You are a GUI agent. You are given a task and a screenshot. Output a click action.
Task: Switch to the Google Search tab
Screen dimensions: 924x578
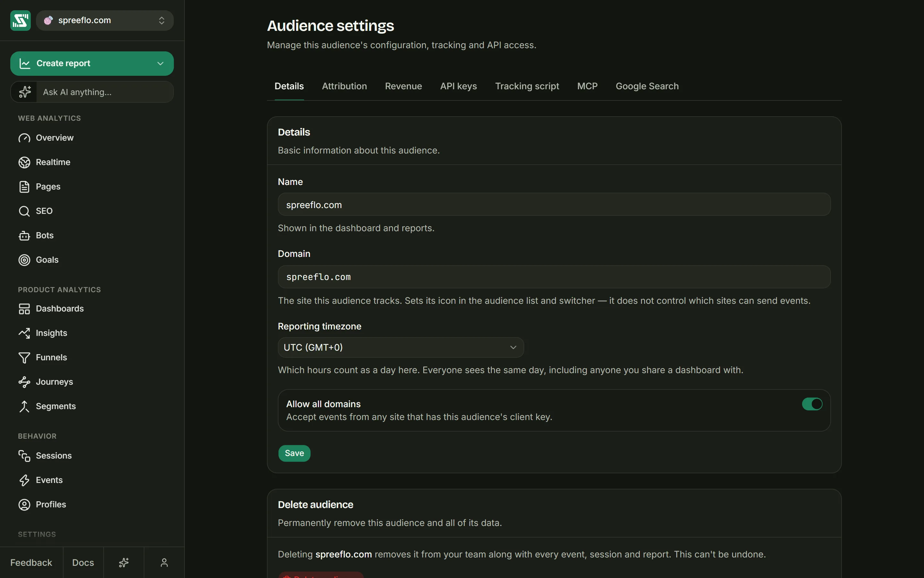click(x=647, y=86)
